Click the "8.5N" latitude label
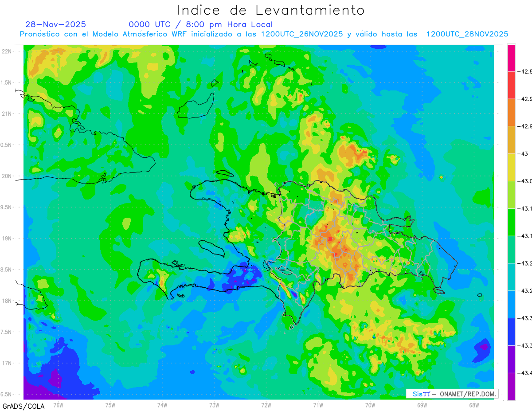The image size is (532, 411). (x=7, y=270)
